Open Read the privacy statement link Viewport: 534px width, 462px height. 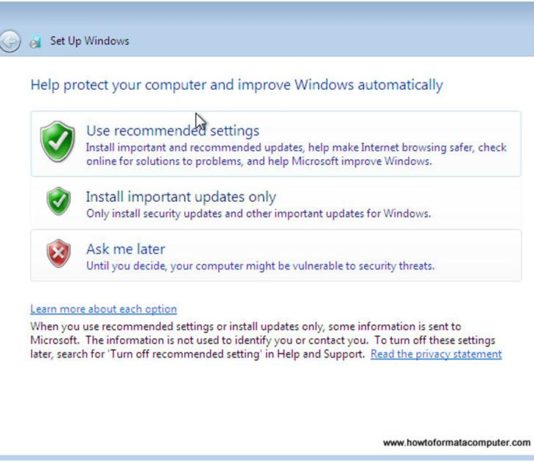(x=436, y=354)
